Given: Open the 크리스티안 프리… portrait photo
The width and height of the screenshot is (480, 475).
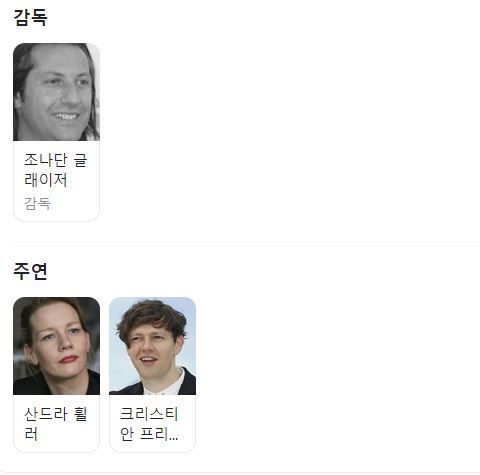Looking at the screenshot, I should [x=152, y=346].
